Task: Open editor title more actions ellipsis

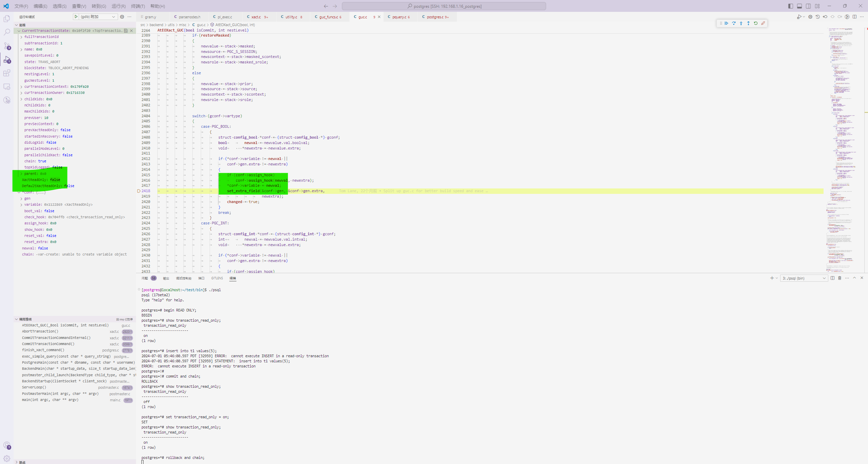Action: click(862, 17)
